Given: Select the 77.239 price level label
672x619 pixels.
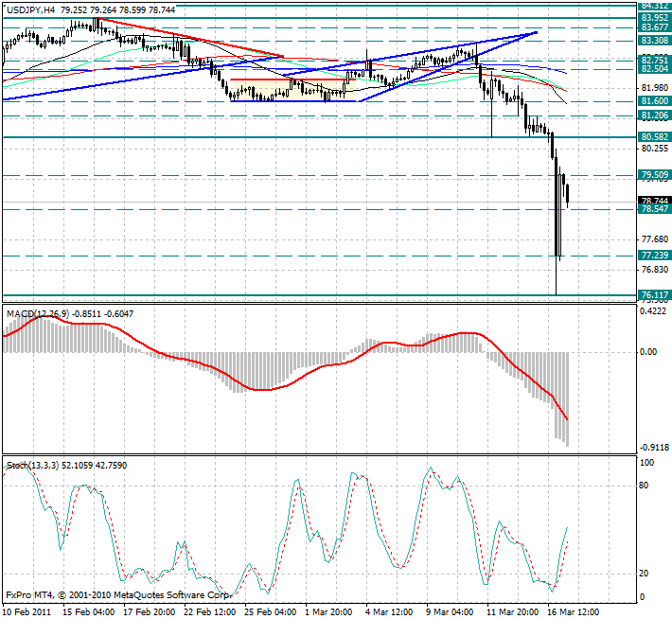Looking at the screenshot, I should [654, 256].
